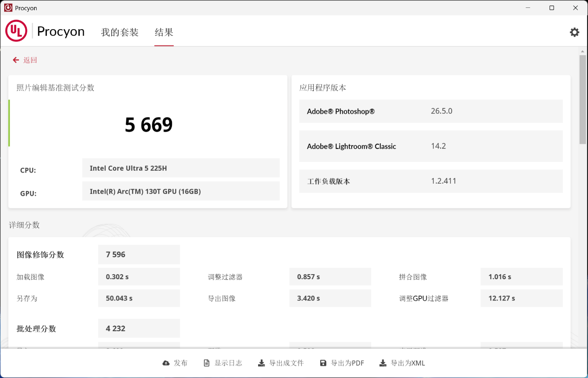Click the overall score 5 669
This screenshot has height=378, width=588.
coord(148,124)
